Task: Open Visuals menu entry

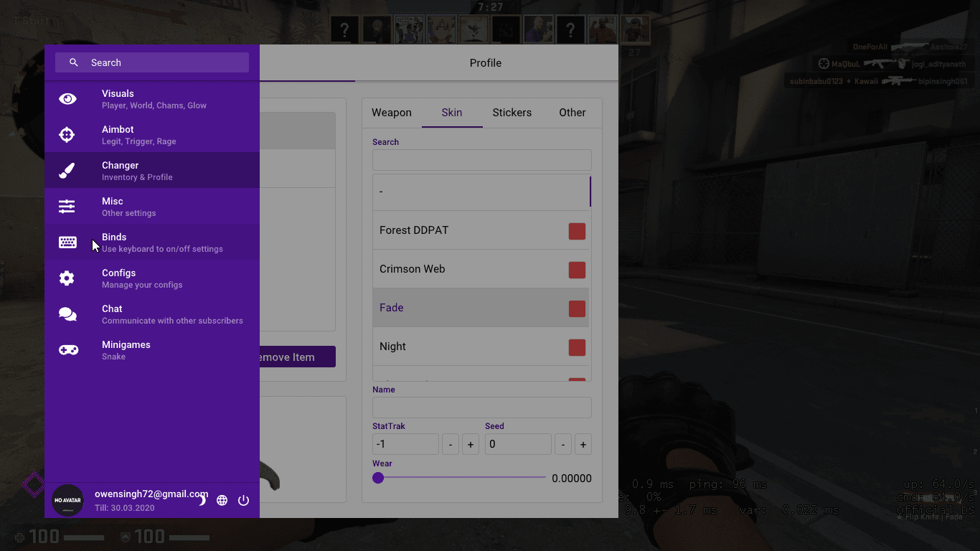Action: tap(152, 98)
